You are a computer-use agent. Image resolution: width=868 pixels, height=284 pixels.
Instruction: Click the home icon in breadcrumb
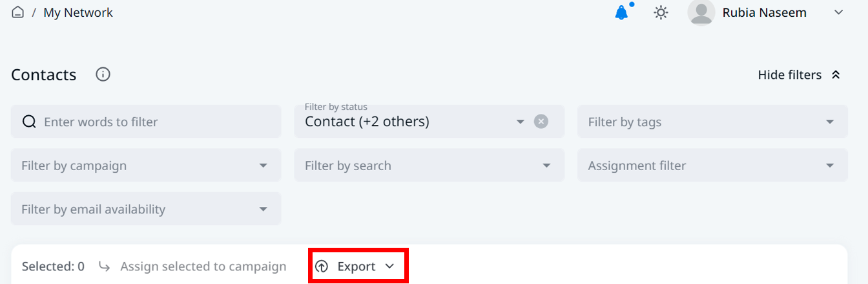point(18,12)
